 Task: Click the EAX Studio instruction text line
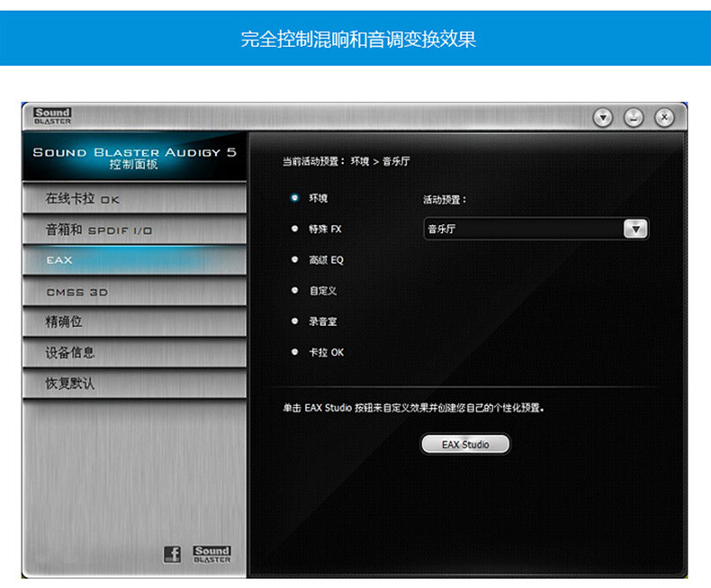(413, 408)
